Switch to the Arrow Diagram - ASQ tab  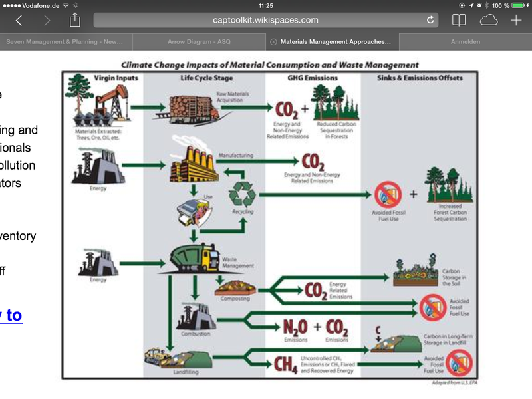(199, 41)
